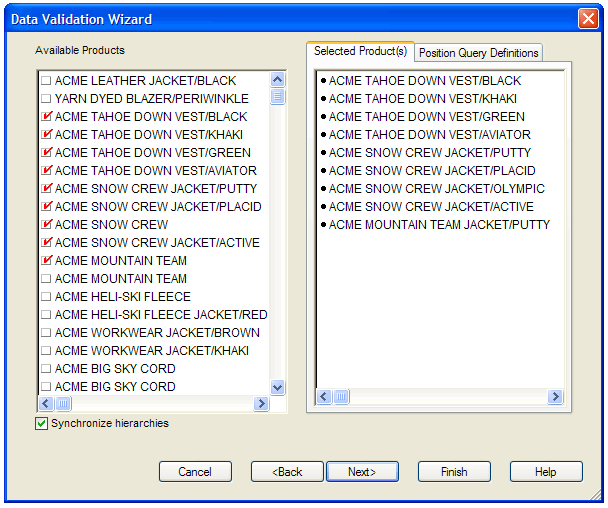
Task: Proceed with the Next button
Action: coord(362,472)
